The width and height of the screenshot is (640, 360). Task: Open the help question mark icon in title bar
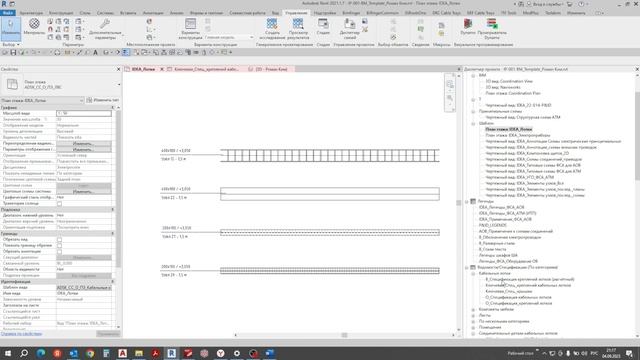pos(581,4)
